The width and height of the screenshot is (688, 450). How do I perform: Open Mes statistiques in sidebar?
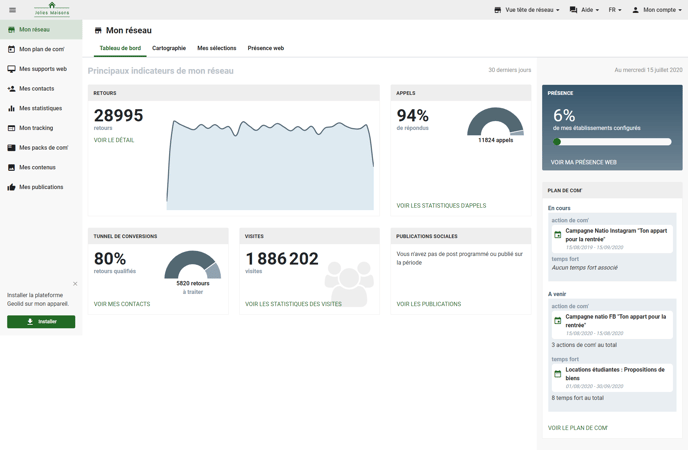[x=41, y=108]
